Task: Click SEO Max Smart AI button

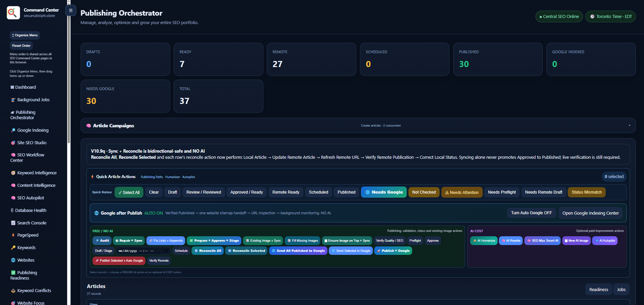Action: (543, 241)
